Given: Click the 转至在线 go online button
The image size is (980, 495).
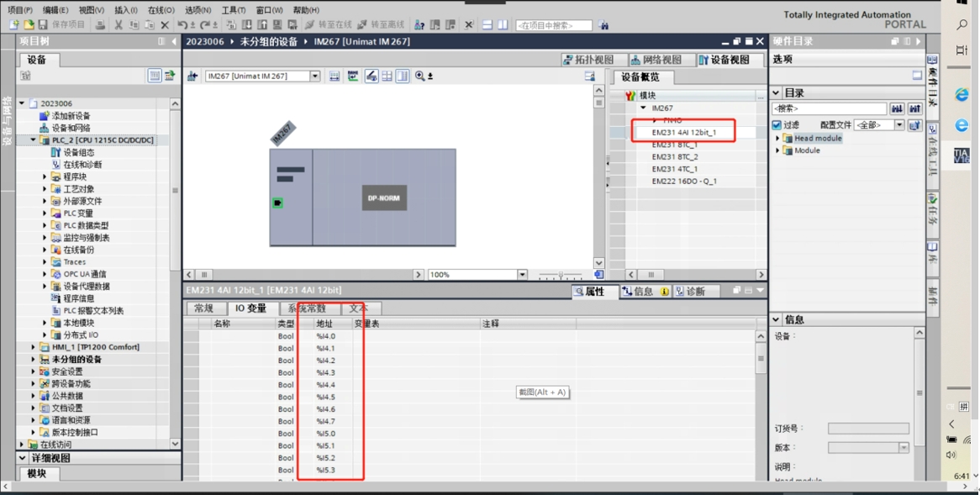Looking at the screenshot, I should coord(329,25).
